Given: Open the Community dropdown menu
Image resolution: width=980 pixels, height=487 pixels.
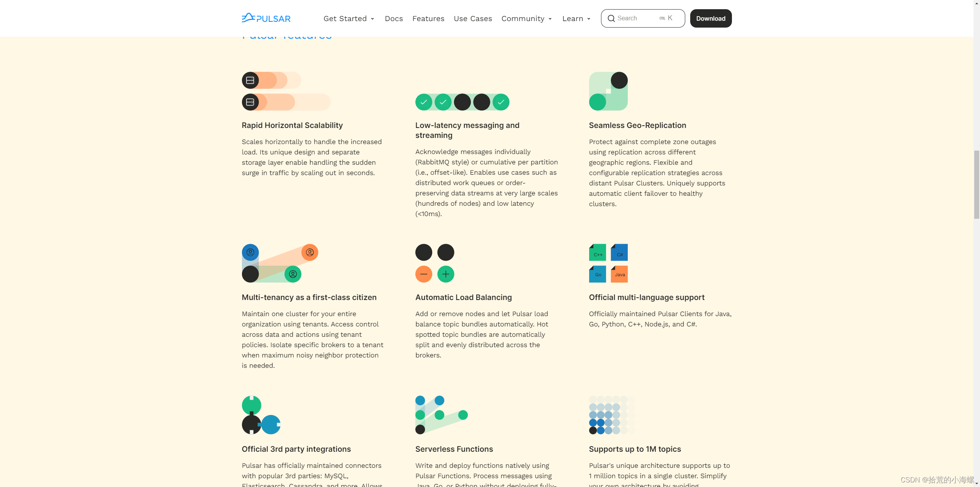Looking at the screenshot, I should pyautogui.click(x=527, y=18).
